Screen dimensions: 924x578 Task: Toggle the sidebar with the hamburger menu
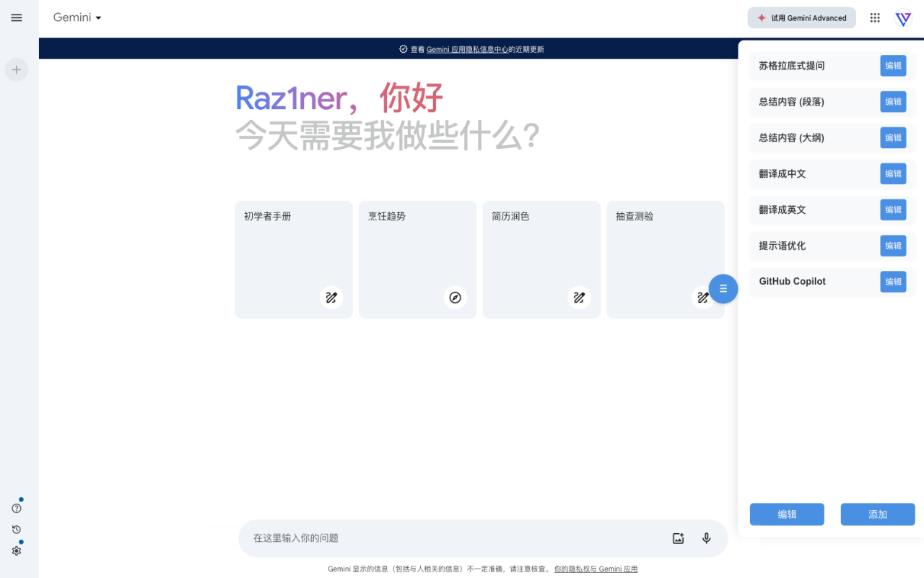[x=17, y=17]
